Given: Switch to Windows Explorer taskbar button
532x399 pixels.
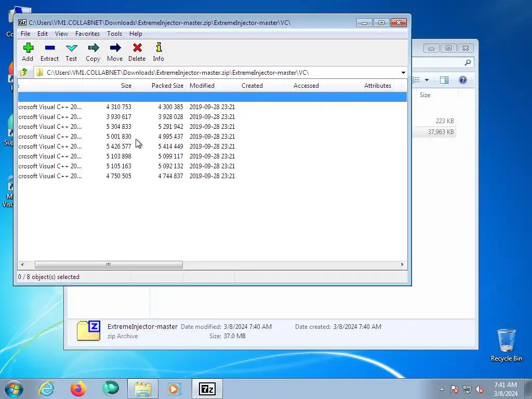Looking at the screenshot, I should tap(143, 389).
